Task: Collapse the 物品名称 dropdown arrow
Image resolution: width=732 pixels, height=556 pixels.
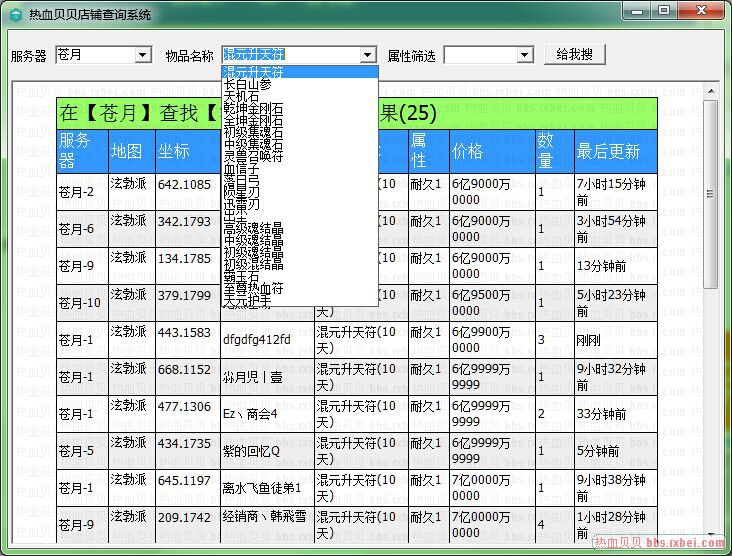Action: tap(368, 55)
